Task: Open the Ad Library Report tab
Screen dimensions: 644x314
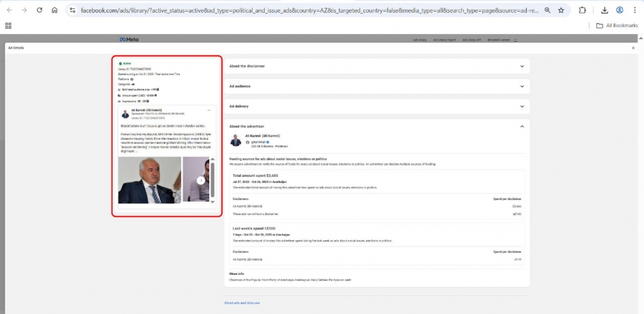Action: (x=444, y=40)
